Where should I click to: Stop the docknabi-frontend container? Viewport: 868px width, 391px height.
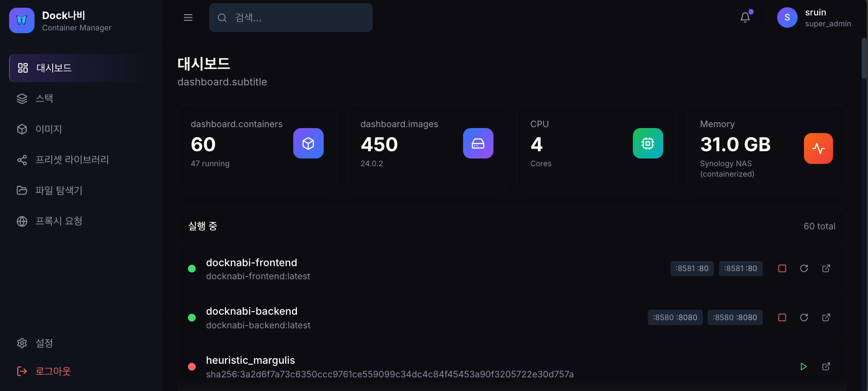(x=782, y=268)
